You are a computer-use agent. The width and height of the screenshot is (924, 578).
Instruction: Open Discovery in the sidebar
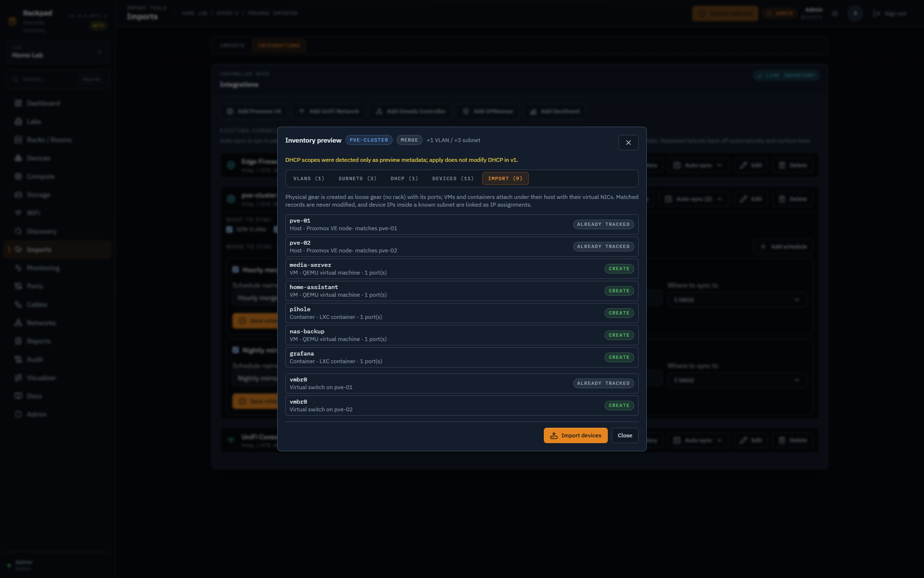pyautogui.click(x=58, y=231)
